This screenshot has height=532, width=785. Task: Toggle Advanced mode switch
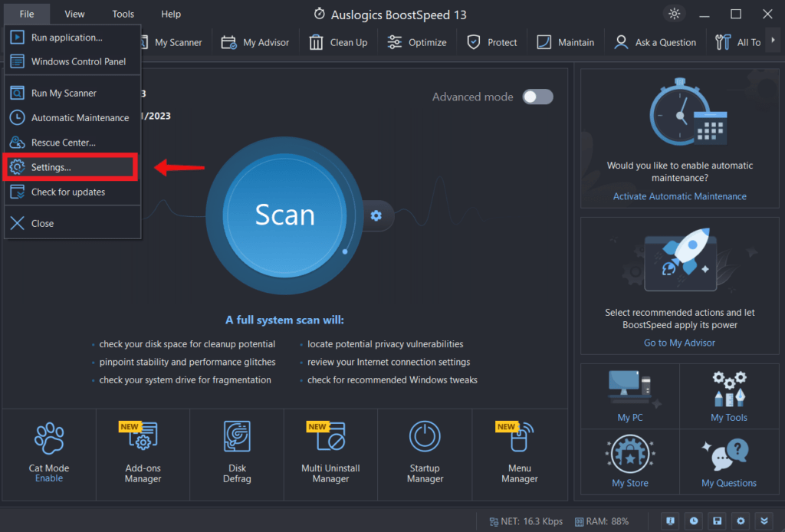tap(537, 97)
